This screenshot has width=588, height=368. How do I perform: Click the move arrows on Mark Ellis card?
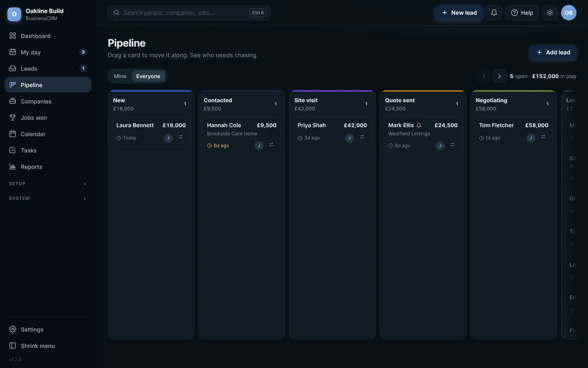click(x=453, y=145)
